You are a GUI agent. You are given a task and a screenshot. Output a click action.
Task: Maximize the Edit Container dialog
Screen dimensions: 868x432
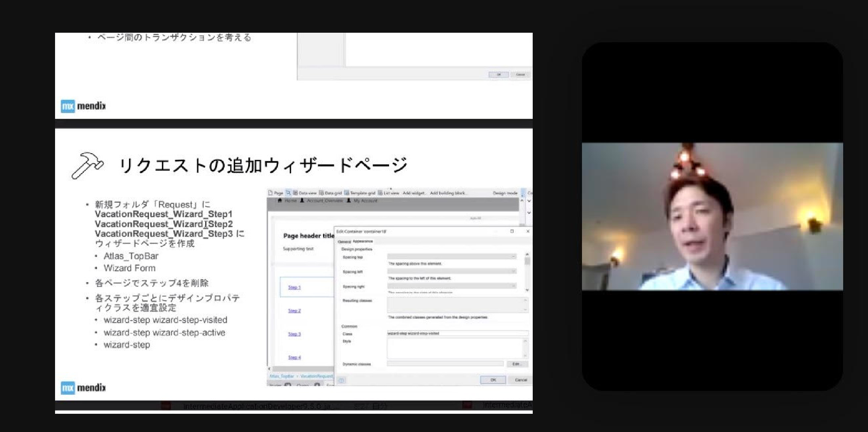512,231
